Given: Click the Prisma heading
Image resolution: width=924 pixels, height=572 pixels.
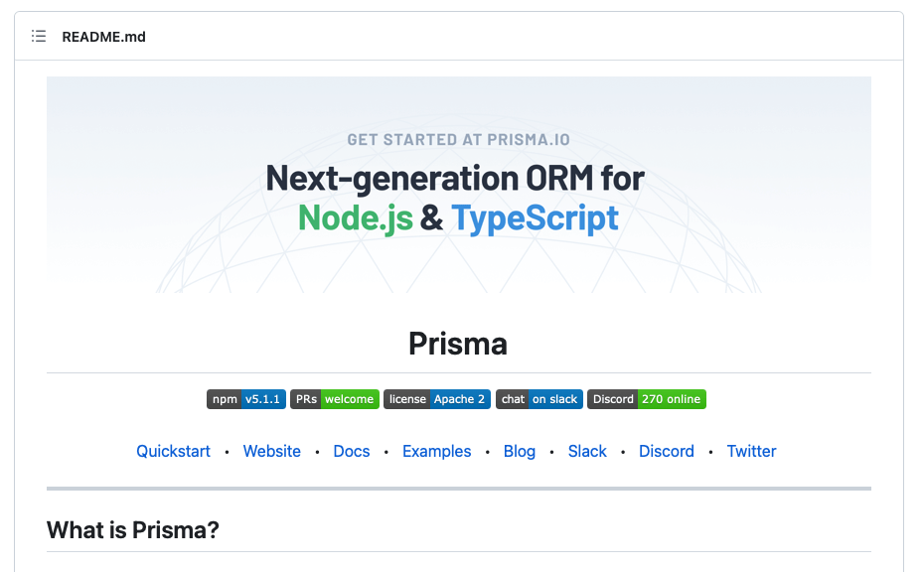Looking at the screenshot, I should pyautogui.click(x=458, y=344).
